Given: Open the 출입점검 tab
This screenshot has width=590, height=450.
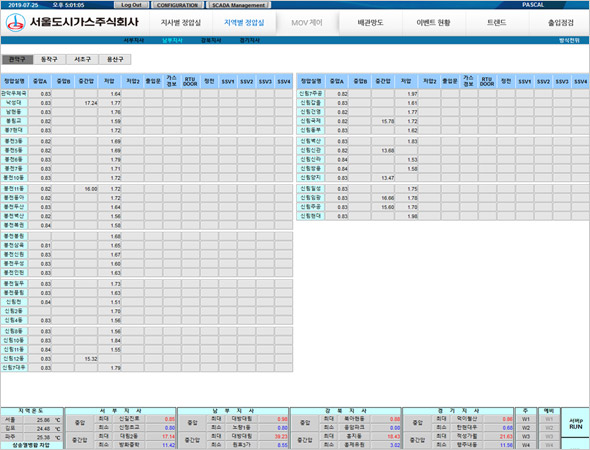Looking at the screenshot, I should 561,23.
